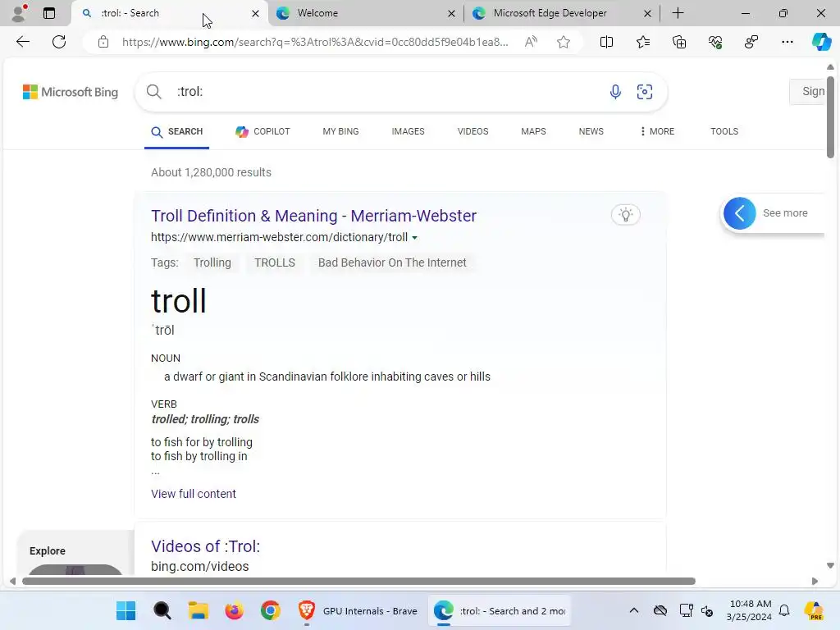Click the Sign in button
840x630 pixels.
(x=807, y=92)
